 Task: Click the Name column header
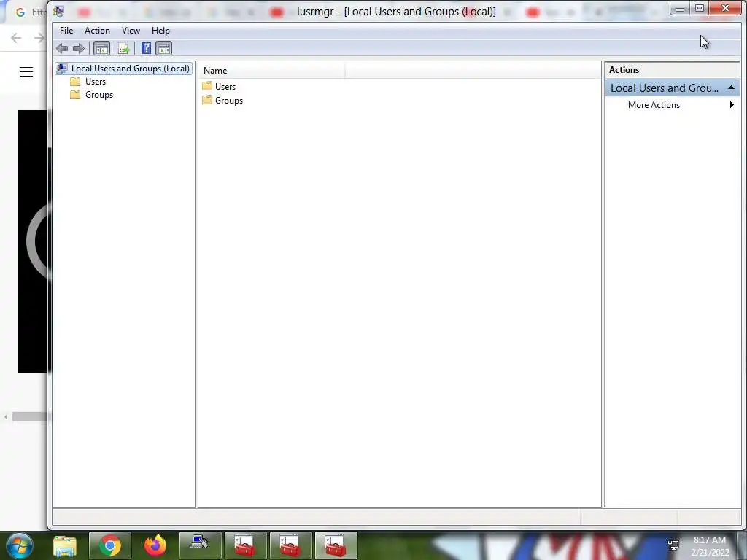coord(271,71)
